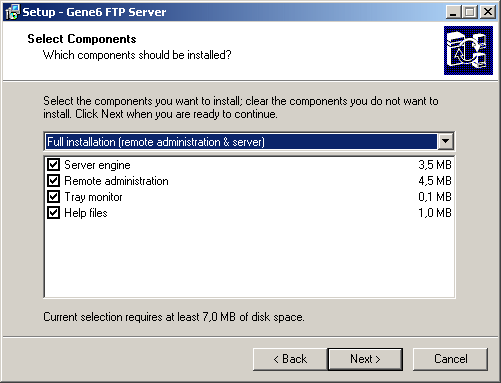Open the installation type dropdown arrow
This screenshot has width=501, height=383.
445,142
